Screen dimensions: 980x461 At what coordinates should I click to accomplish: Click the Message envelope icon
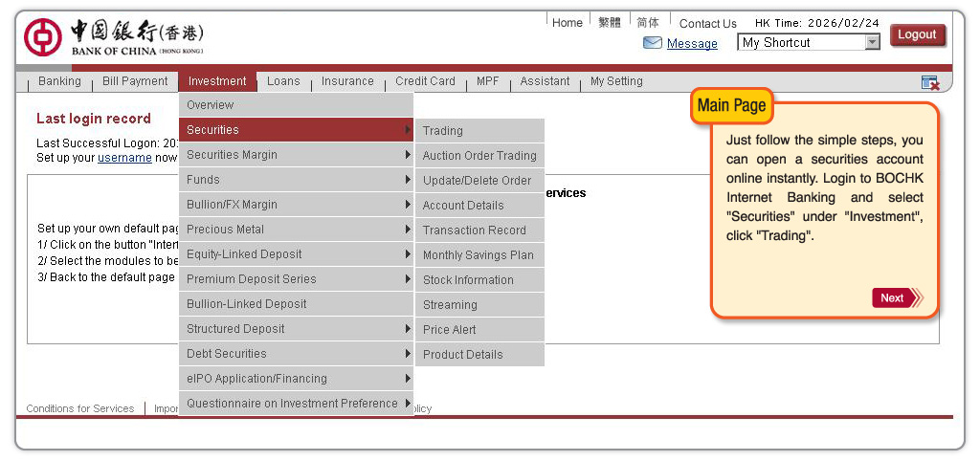coord(653,43)
